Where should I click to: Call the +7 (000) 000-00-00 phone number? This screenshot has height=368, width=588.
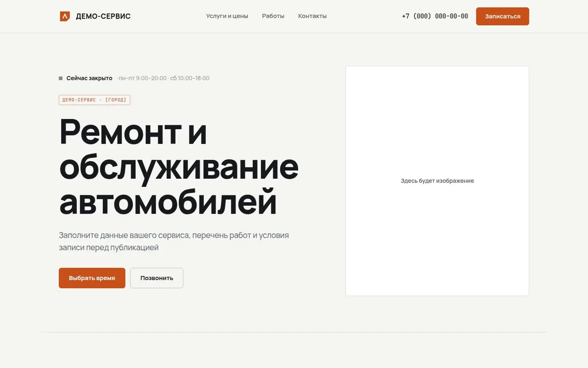coord(435,16)
